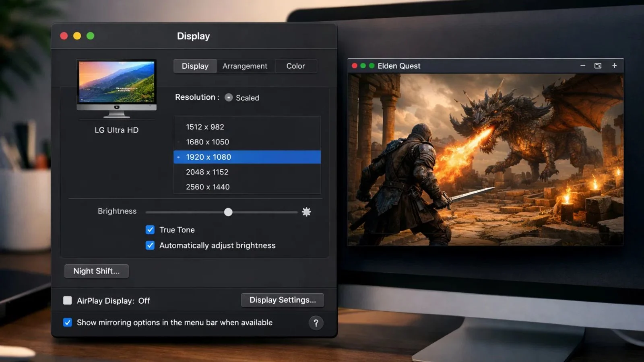The width and height of the screenshot is (644, 362).
Task: Disable the True Tone checkbox
Action: point(150,230)
